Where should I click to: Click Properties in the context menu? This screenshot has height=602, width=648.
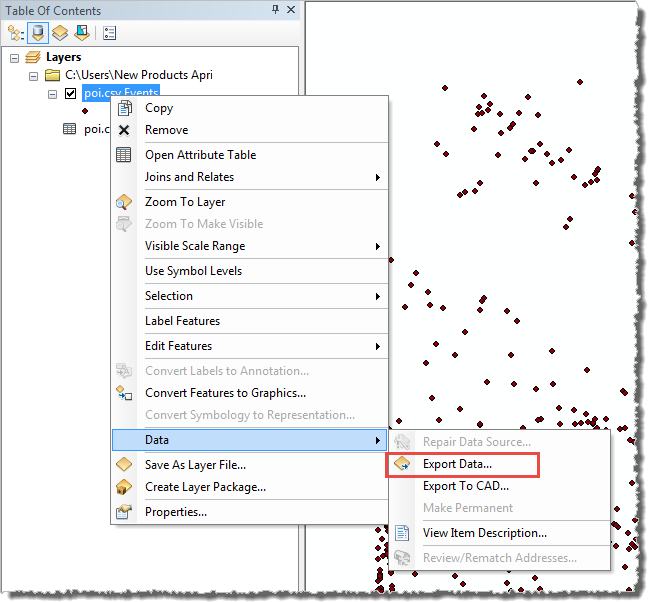coord(175,512)
